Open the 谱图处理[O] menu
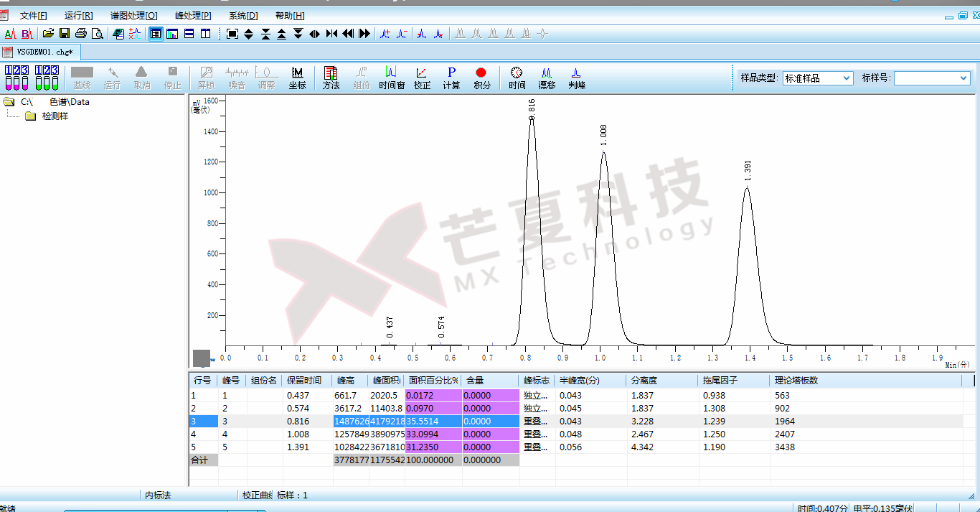Image resolution: width=980 pixels, height=512 pixels. (133, 16)
